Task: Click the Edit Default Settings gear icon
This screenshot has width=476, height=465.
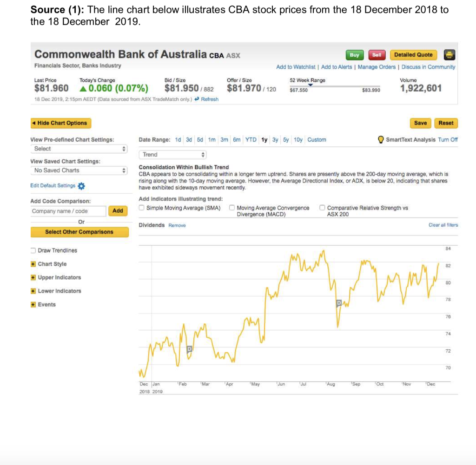Action: tap(82, 186)
